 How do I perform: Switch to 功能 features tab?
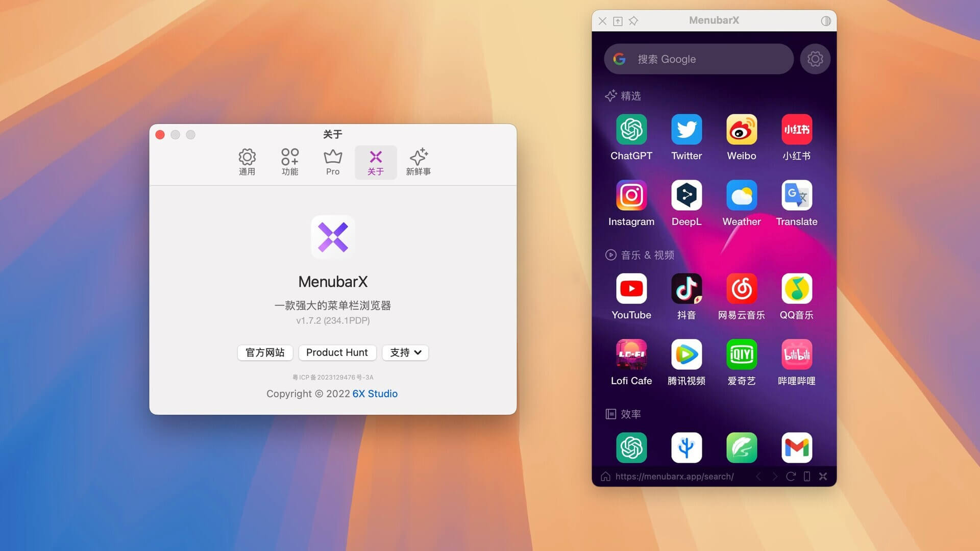point(289,161)
